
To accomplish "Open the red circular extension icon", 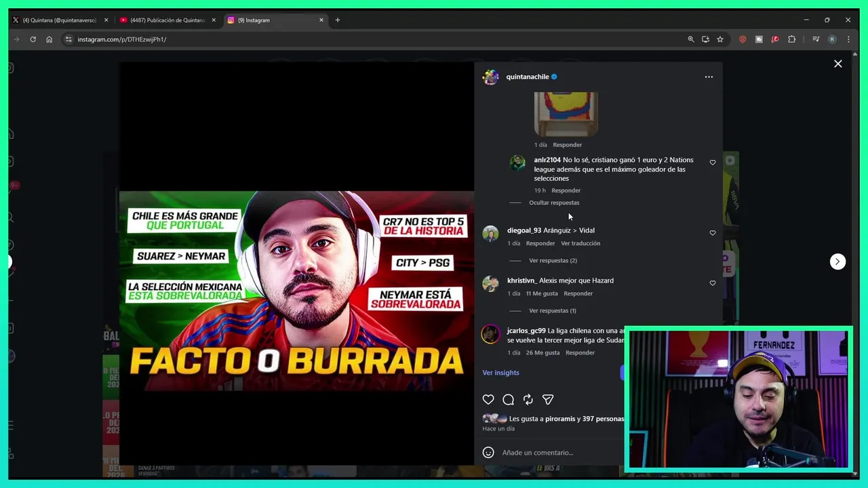I will click(743, 39).
